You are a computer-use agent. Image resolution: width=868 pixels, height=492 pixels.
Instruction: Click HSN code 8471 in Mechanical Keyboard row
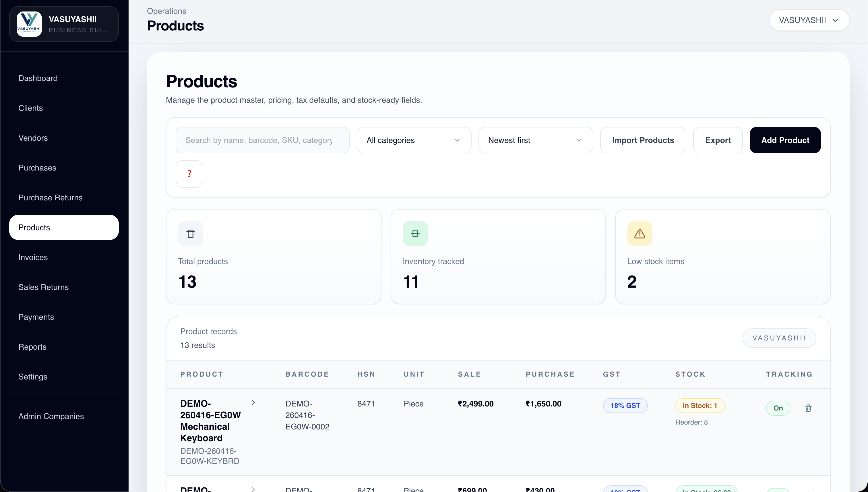click(366, 404)
